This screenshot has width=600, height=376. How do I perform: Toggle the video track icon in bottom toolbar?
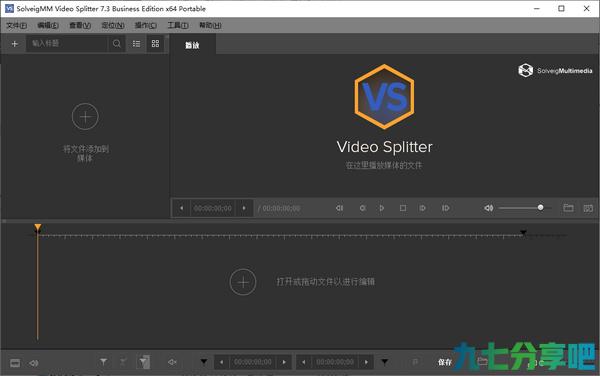15,363
